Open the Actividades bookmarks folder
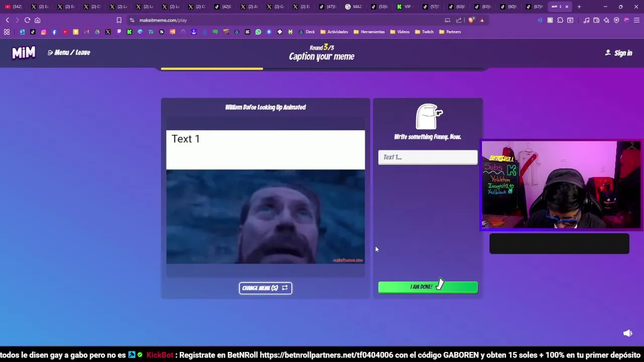This screenshot has width=644, height=362. point(334,32)
